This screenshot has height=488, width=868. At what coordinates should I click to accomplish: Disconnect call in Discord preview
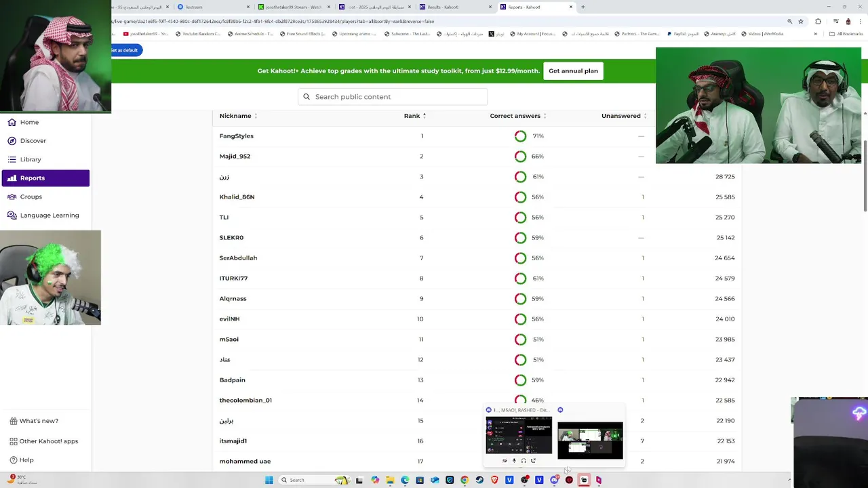coord(533,461)
